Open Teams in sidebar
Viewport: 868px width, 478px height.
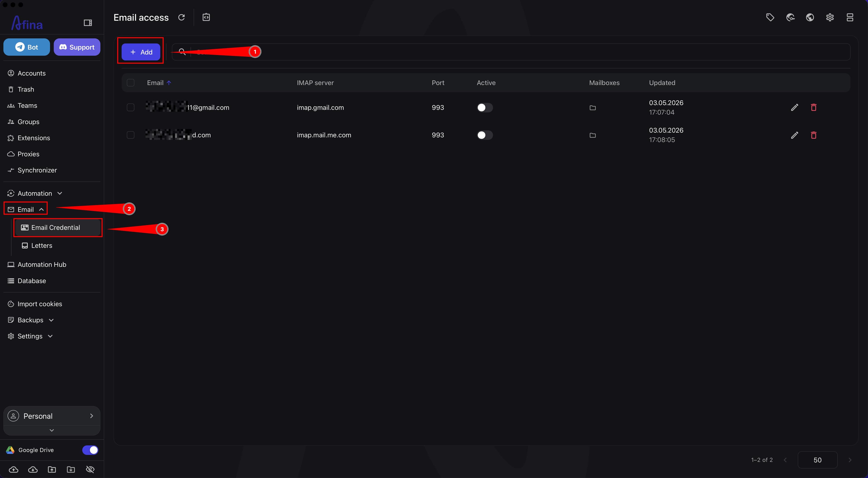(x=27, y=106)
